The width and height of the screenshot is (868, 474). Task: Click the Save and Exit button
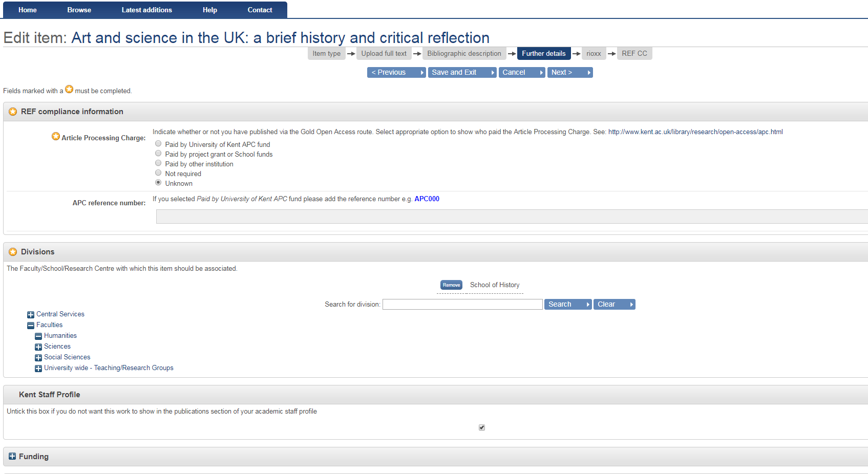(x=462, y=73)
